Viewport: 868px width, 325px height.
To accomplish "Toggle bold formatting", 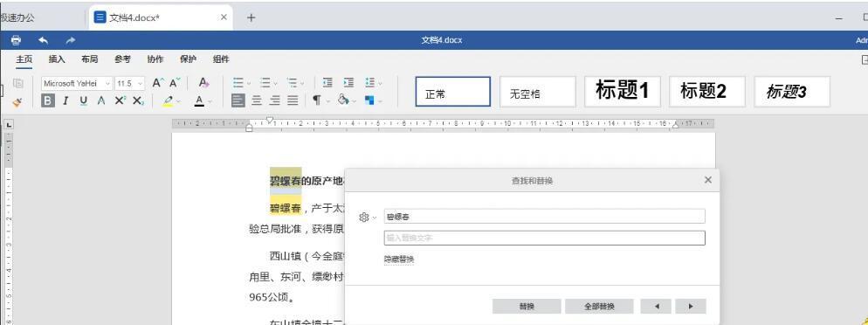I will click(48, 100).
